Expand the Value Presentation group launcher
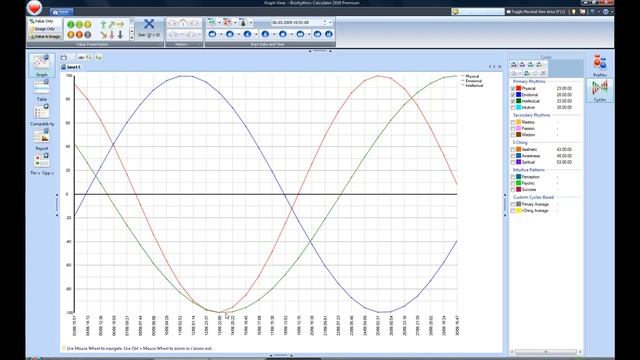 pyautogui.click(x=161, y=44)
